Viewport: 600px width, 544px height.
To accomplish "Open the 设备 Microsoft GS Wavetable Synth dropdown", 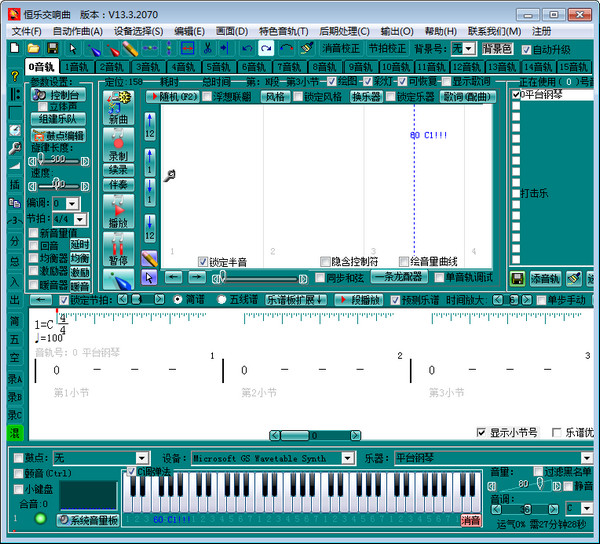I will pyautogui.click(x=348, y=458).
